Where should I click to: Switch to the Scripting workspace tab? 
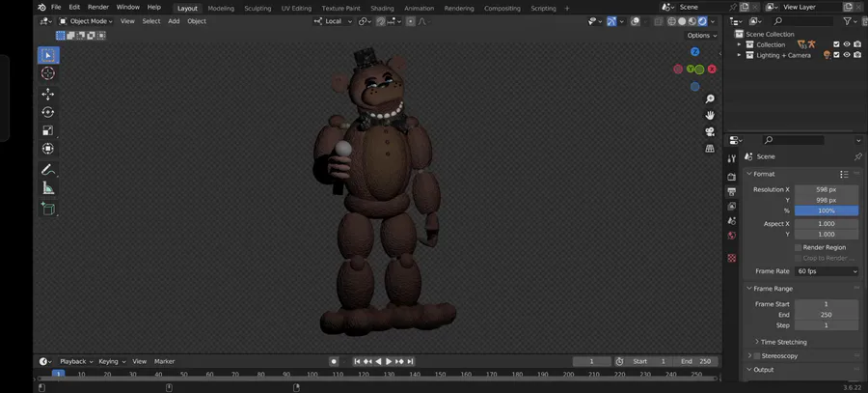(543, 9)
